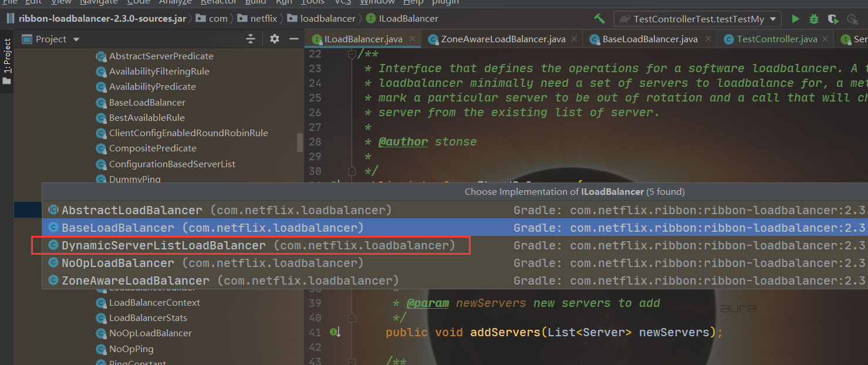The width and height of the screenshot is (868, 365).
Task: Toggle fold marker at line 30
Action: (x=352, y=171)
